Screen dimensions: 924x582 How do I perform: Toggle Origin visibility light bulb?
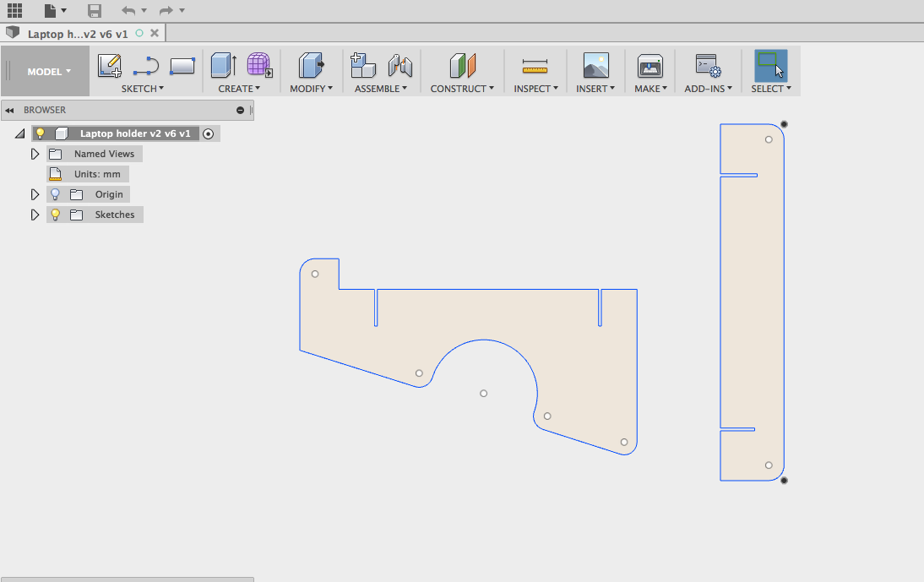(56, 193)
